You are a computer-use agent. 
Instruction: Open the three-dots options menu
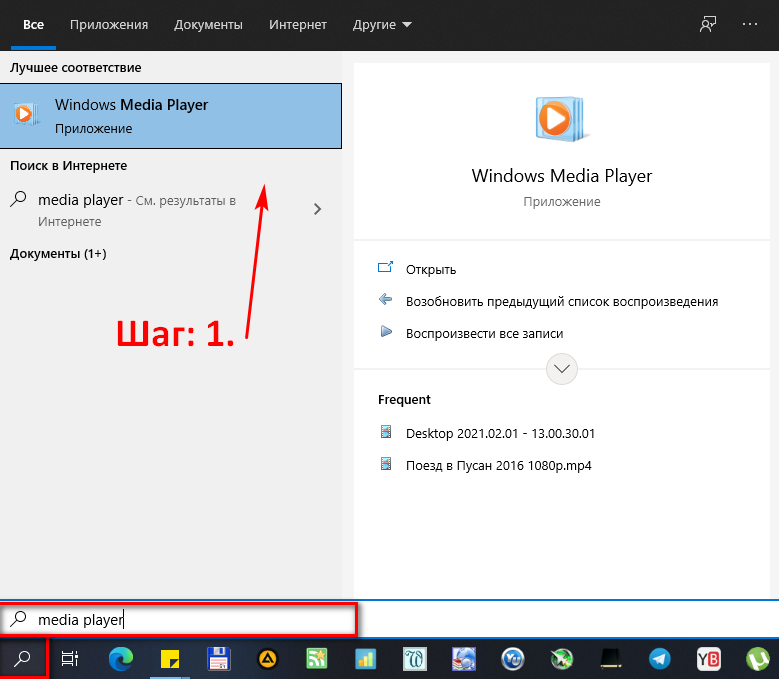point(749,24)
